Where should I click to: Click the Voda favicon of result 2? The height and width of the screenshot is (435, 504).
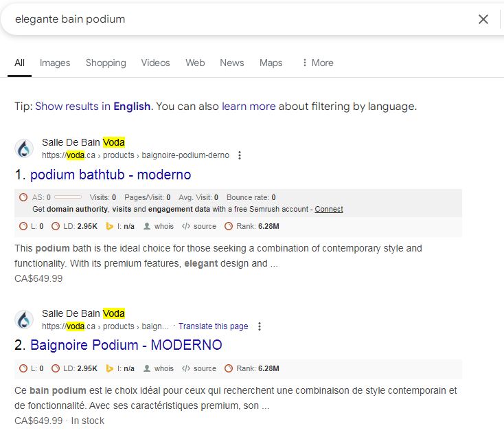click(x=24, y=320)
